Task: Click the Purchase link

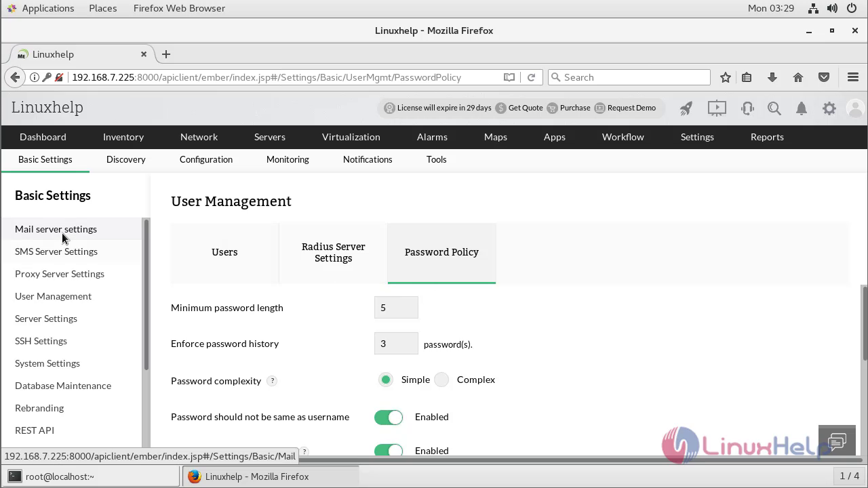Action: (x=575, y=108)
